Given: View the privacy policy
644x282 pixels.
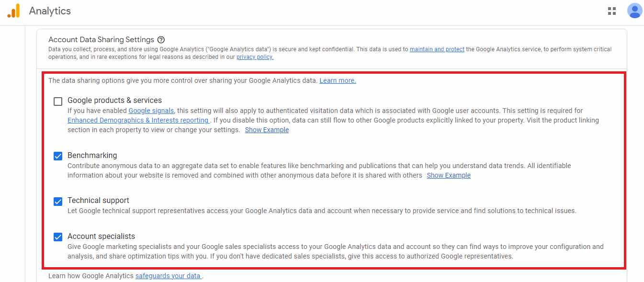Looking at the screenshot, I should point(255,56).
